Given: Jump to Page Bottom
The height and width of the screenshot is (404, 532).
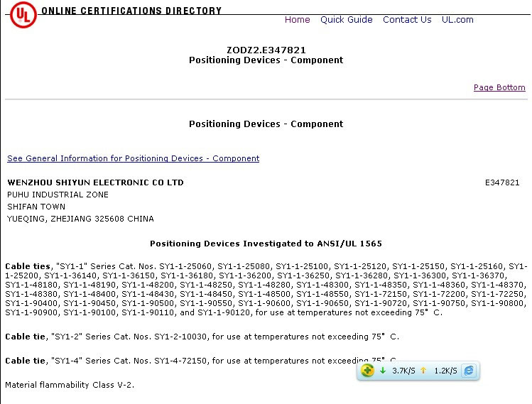Looking at the screenshot, I should coord(499,87).
